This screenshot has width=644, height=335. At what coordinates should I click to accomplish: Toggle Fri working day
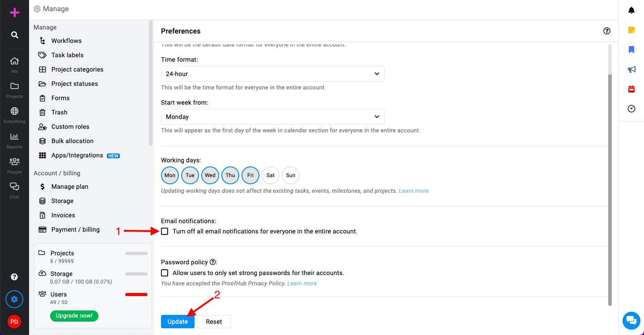tap(250, 175)
